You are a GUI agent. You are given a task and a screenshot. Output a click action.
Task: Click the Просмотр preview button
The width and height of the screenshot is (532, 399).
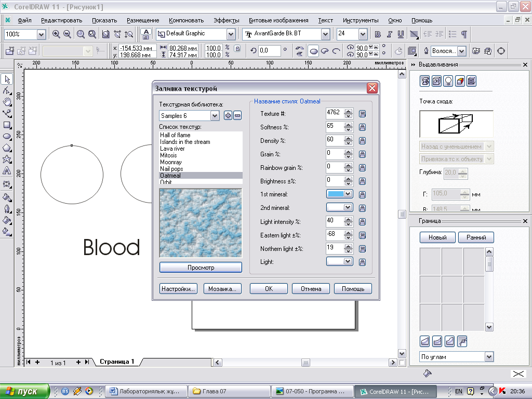point(201,268)
